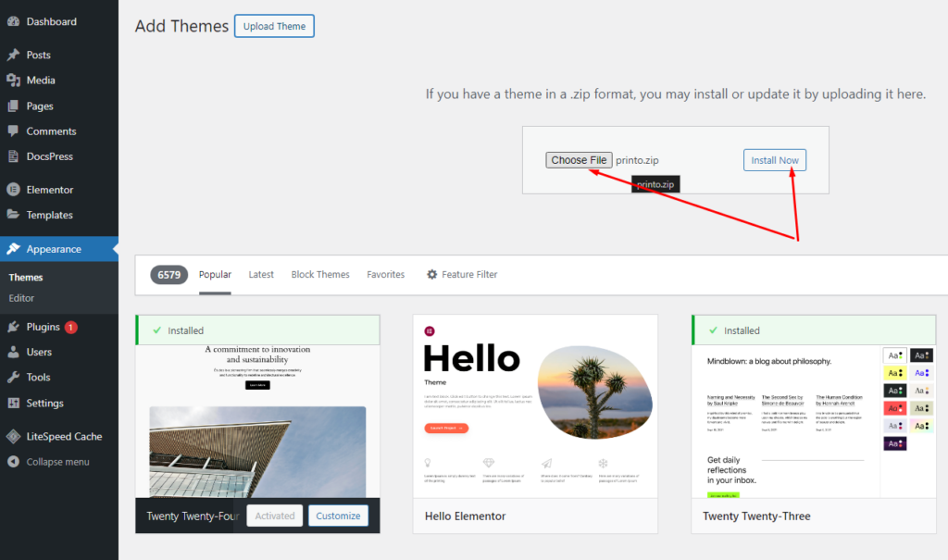This screenshot has height=560, width=948.
Task: Click the Comments speech bubble icon
Action: pos(13,131)
